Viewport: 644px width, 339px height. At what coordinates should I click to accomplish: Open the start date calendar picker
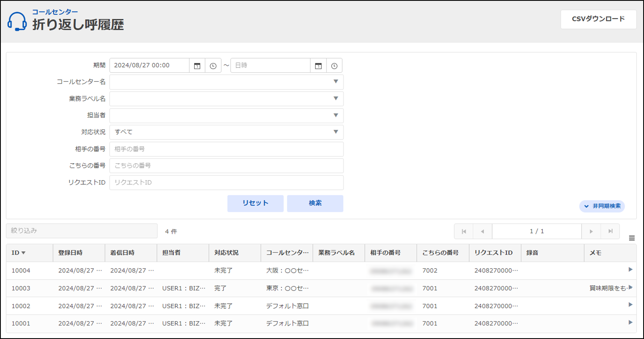[197, 66]
